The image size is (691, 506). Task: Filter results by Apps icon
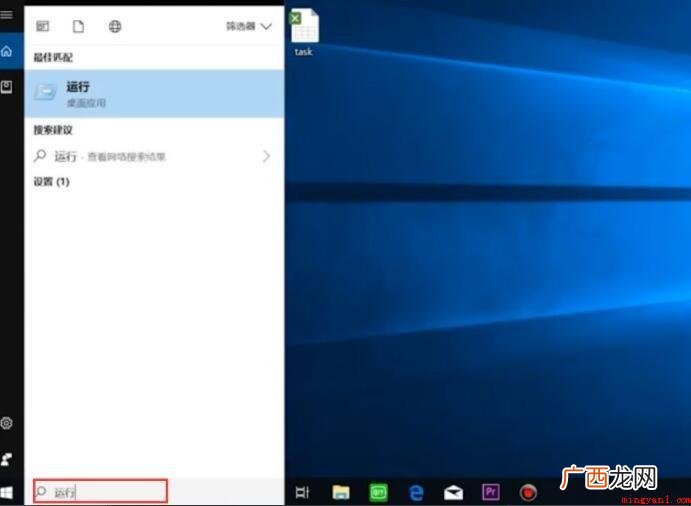(x=43, y=26)
